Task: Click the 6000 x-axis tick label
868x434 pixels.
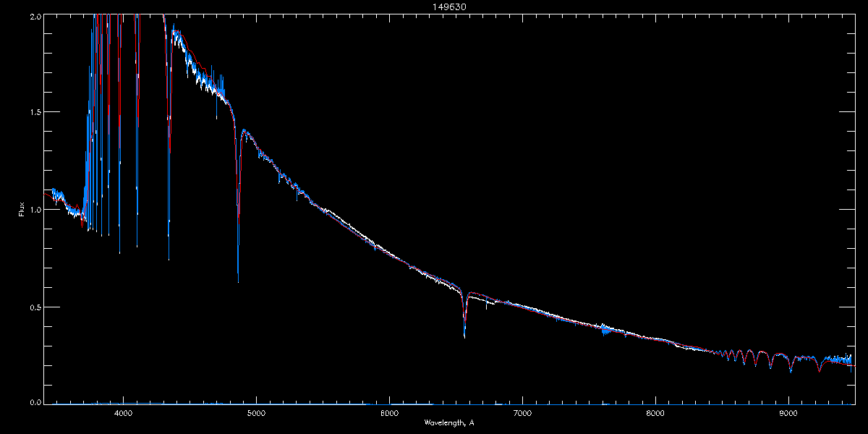Action: click(x=389, y=413)
